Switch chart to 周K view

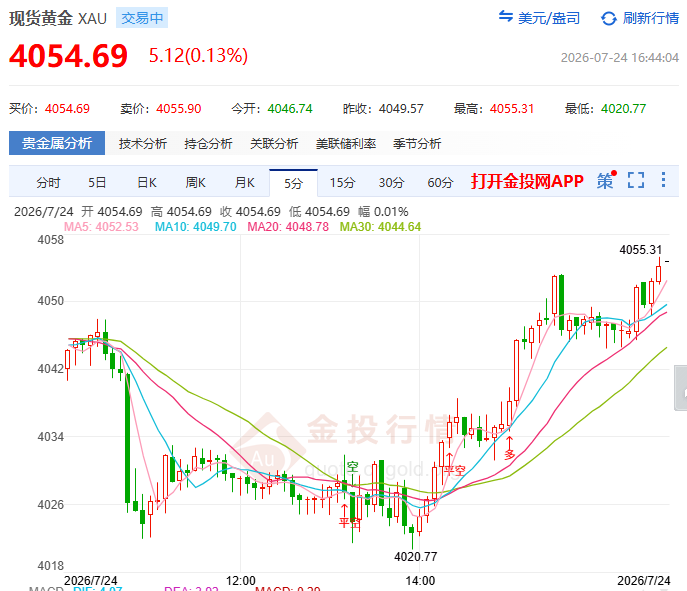click(x=195, y=182)
